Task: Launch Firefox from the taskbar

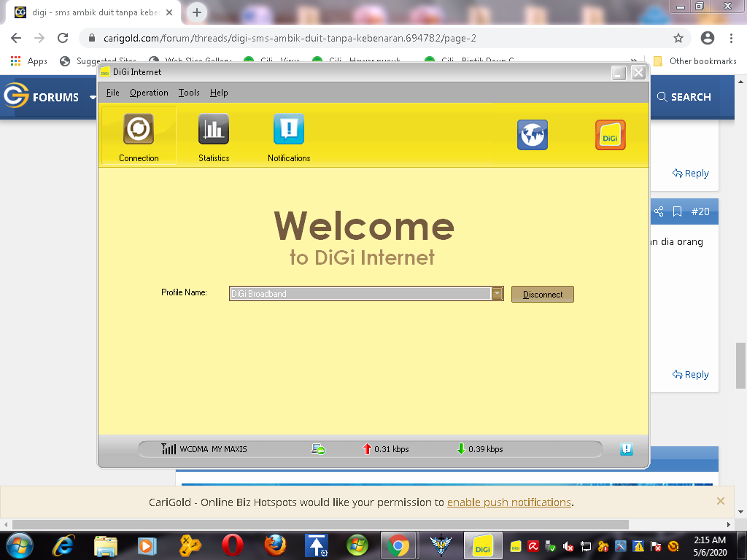Action: click(275, 545)
